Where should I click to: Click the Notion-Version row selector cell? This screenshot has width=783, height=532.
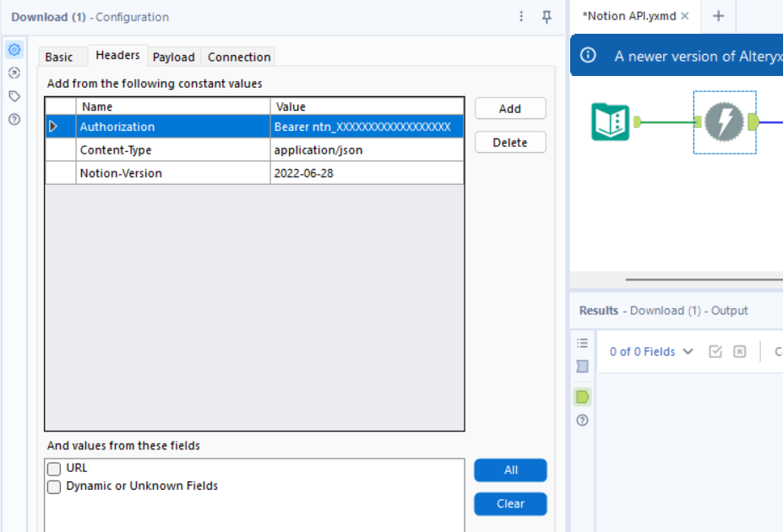(61, 173)
